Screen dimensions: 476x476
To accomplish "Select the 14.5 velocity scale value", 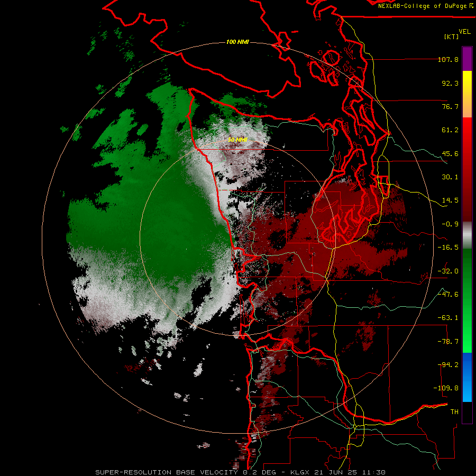I will pos(450,200).
